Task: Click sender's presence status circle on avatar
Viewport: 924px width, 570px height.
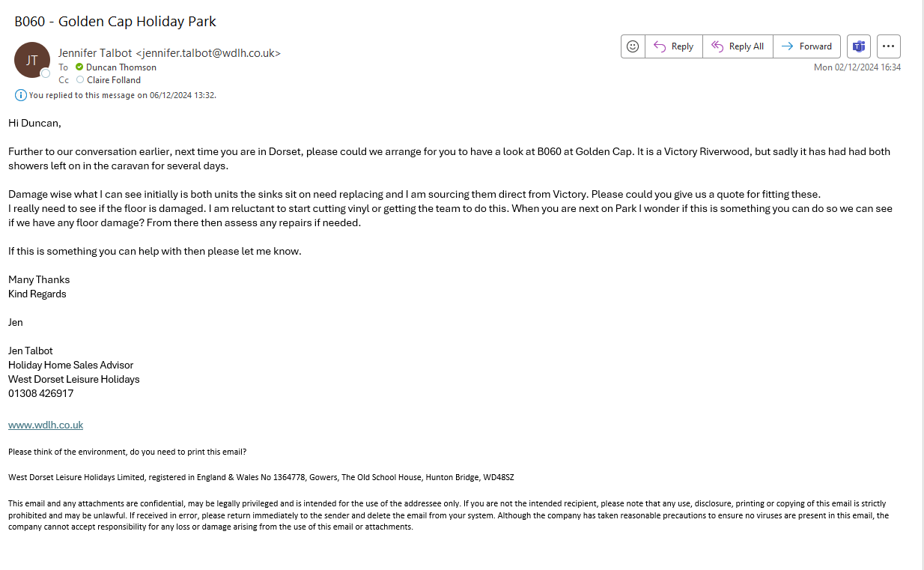Action: tap(46, 73)
